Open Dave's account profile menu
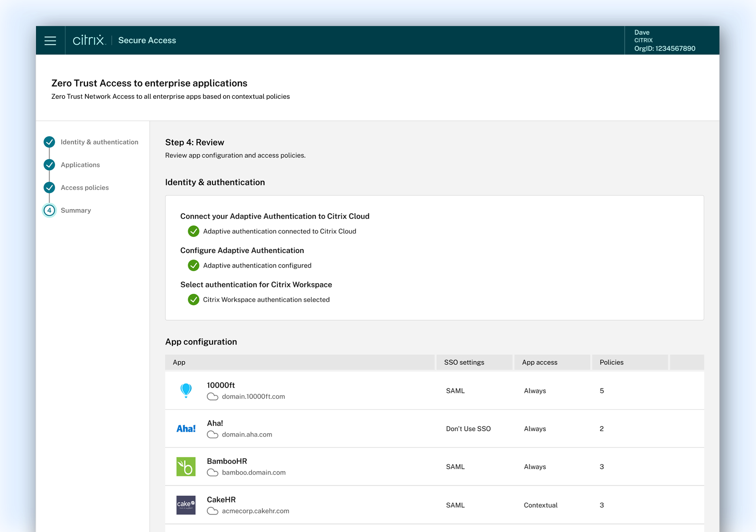Image resolution: width=756 pixels, height=532 pixels. click(x=664, y=40)
